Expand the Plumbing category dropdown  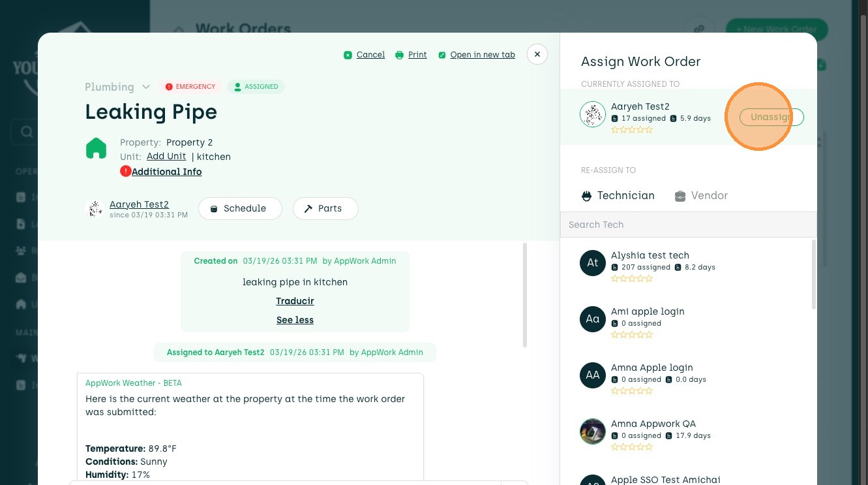pyautogui.click(x=146, y=87)
